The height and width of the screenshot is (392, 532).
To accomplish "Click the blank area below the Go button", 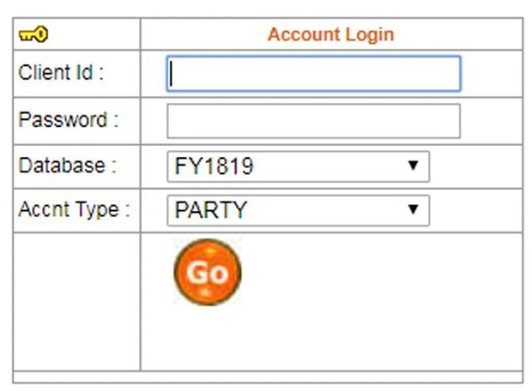I will tap(208, 340).
